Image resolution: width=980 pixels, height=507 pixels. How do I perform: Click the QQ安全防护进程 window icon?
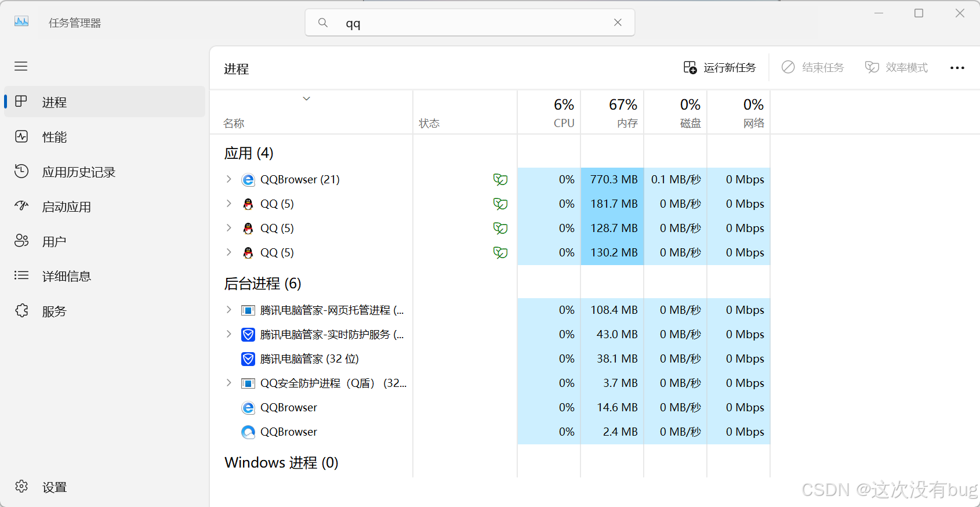click(x=248, y=383)
